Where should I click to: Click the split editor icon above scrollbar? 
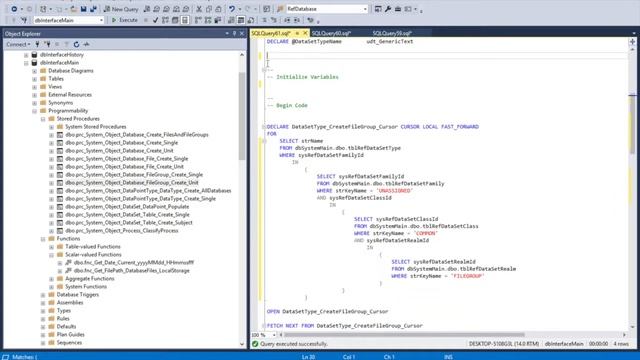(632, 42)
